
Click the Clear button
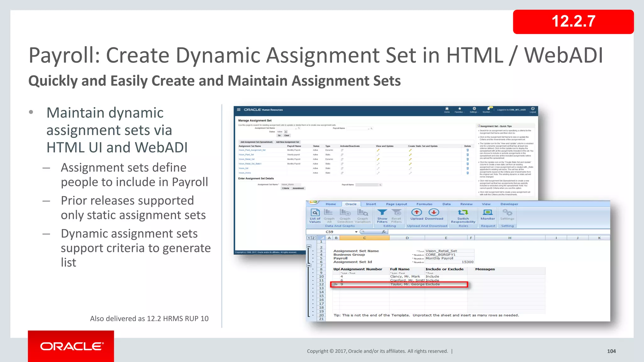tap(287, 135)
